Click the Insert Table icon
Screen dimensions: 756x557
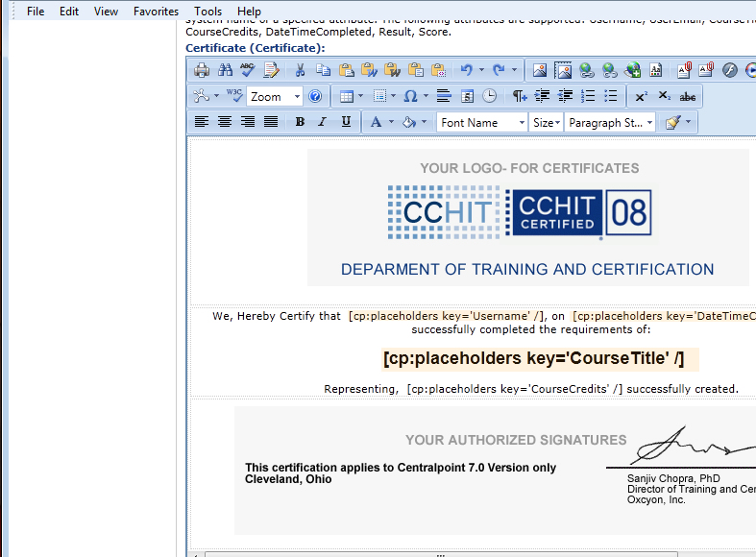click(x=347, y=96)
